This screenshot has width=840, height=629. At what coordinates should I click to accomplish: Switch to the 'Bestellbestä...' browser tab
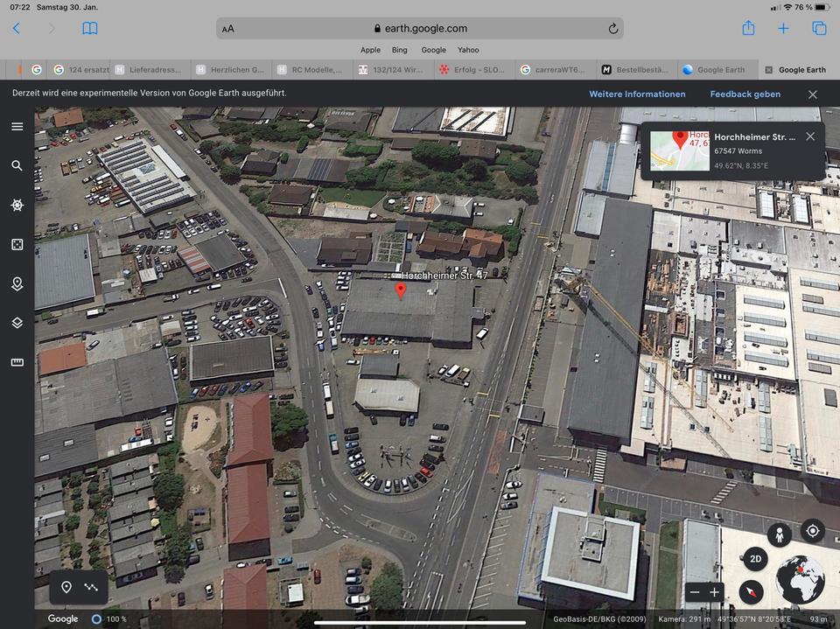click(x=634, y=70)
